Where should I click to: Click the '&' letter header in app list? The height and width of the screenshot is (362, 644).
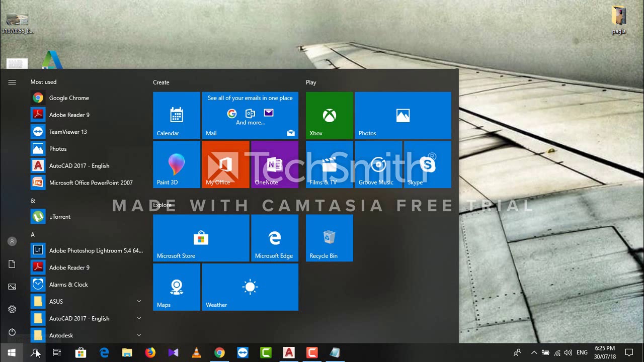pyautogui.click(x=33, y=201)
